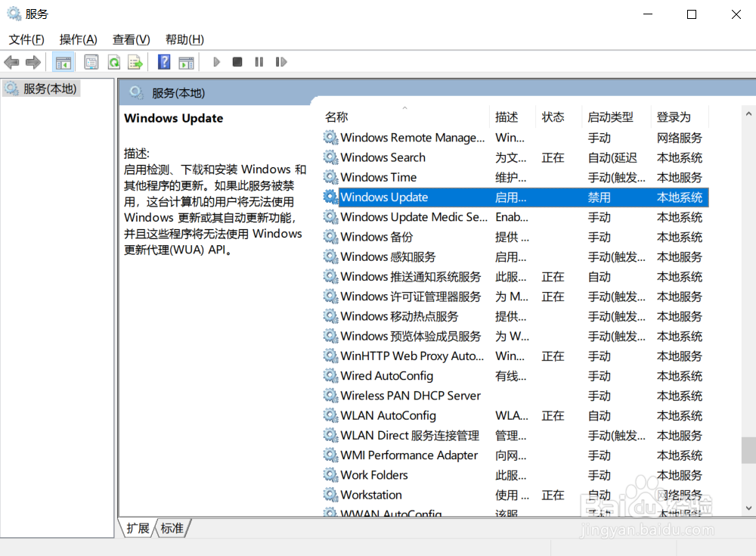This screenshot has width=756, height=556.
Task: Select Windows 预览体验成员服务 row
Action: click(x=515, y=336)
